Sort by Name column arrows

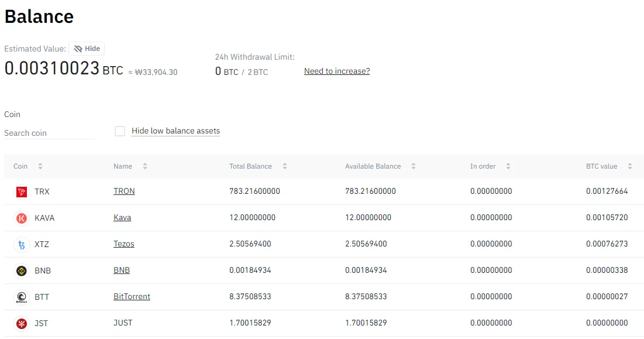pyautogui.click(x=145, y=166)
